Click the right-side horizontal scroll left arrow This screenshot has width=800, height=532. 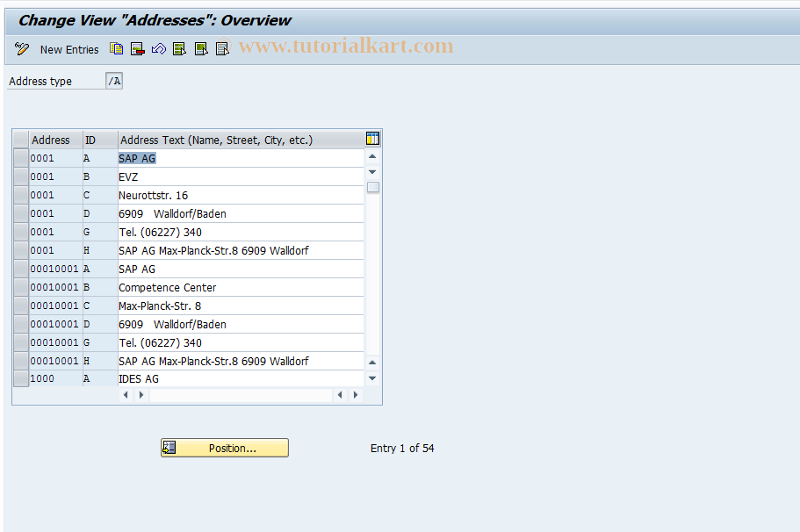[340, 395]
